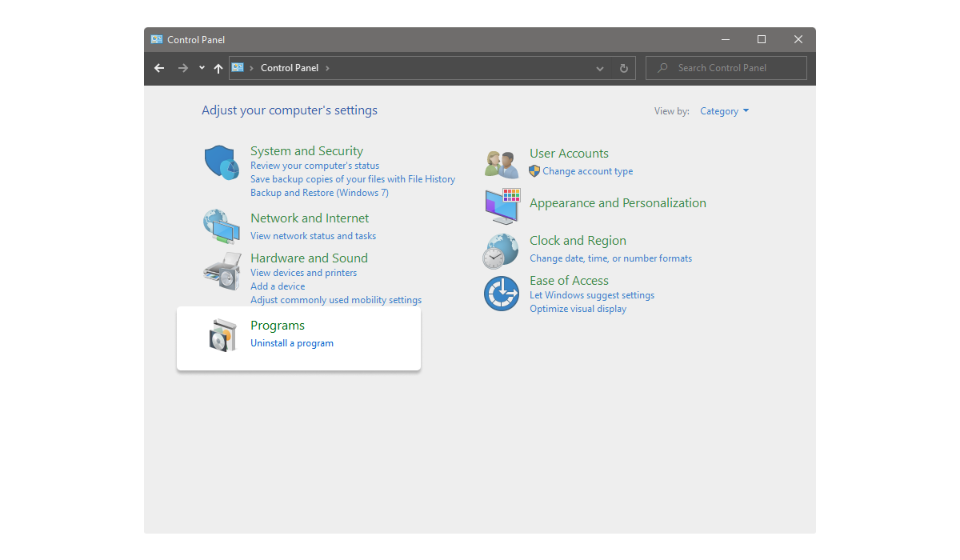Open the Programs heading
The height and width of the screenshot is (560, 960).
click(278, 325)
